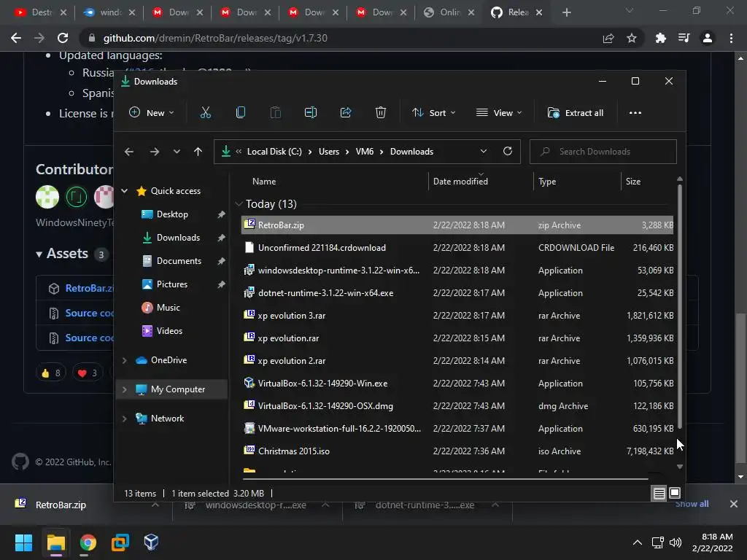747x560 pixels.
Task: Click Extract all button
Action: point(576,113)
